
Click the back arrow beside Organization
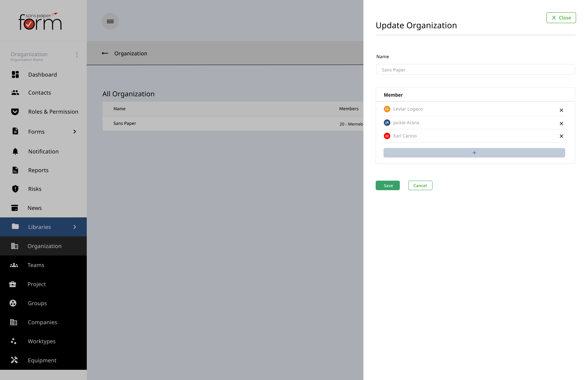[x=105, y=53]
